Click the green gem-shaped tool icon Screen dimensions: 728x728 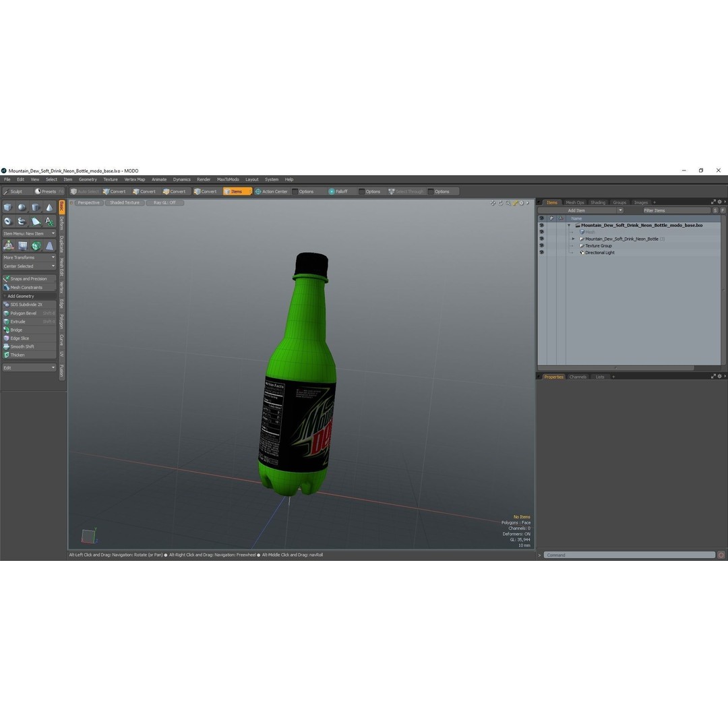[x=36, y=245]
